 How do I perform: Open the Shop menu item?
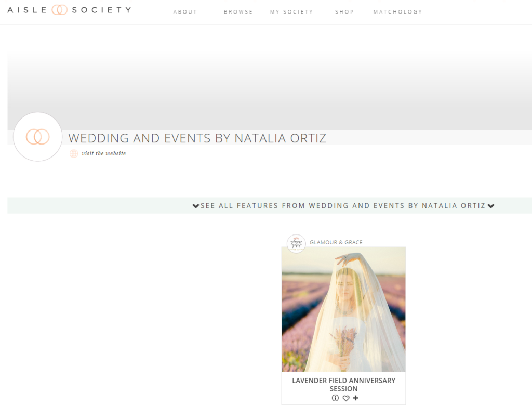pos(344,12)
